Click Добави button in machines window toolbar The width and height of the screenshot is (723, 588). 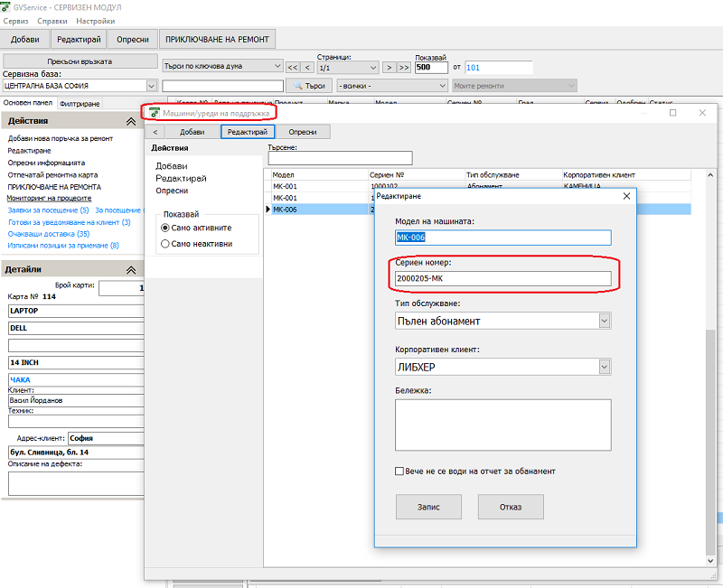tap(192, 132)
